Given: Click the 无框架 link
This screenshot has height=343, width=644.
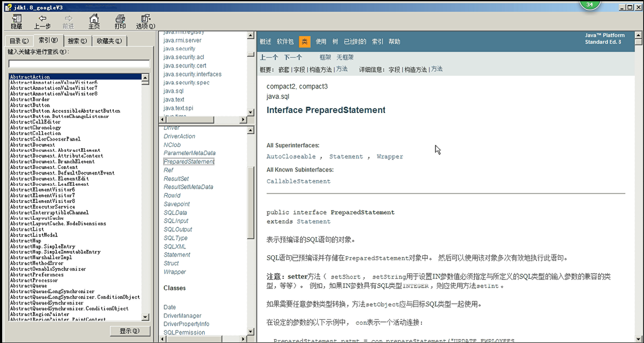Looking at the screenshot, I should click(x=344, y=57).
